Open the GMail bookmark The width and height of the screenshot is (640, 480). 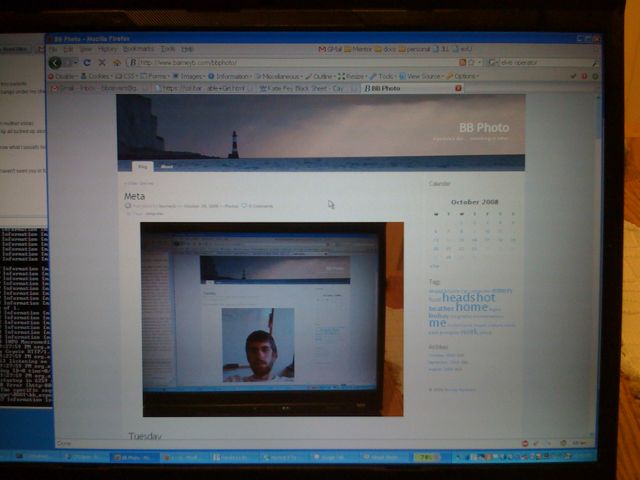[x=330, y=49]
